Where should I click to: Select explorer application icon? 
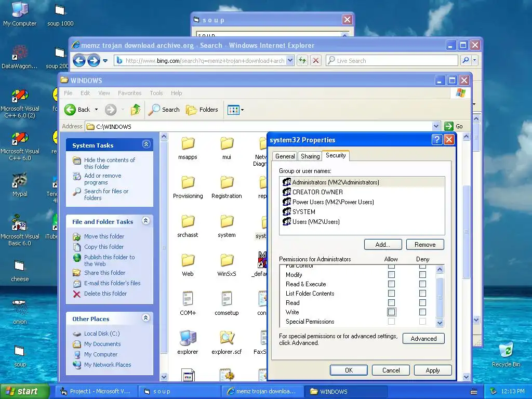coord(188,343)
